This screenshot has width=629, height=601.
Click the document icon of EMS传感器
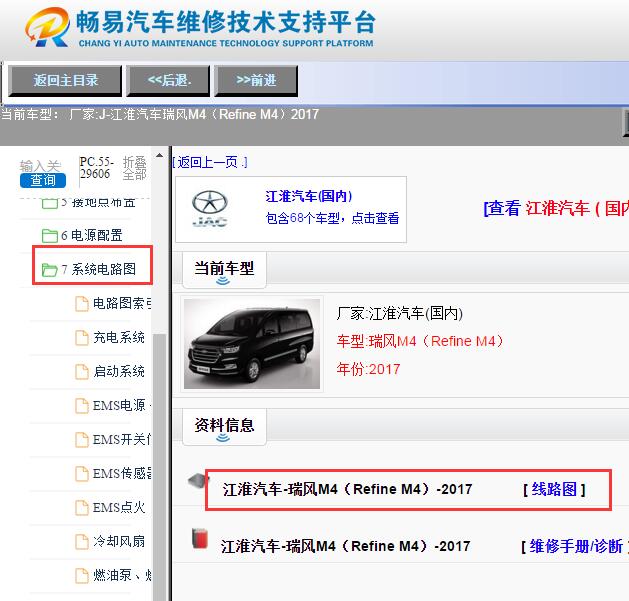click(82, 474)
